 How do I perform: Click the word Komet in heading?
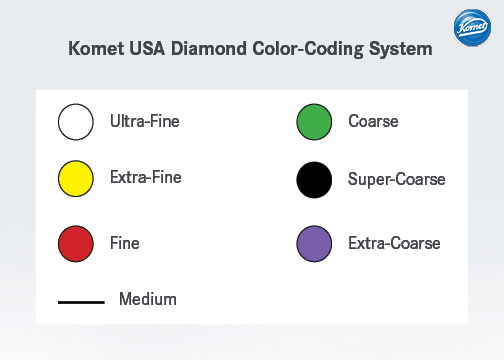[x=96, y=48]
